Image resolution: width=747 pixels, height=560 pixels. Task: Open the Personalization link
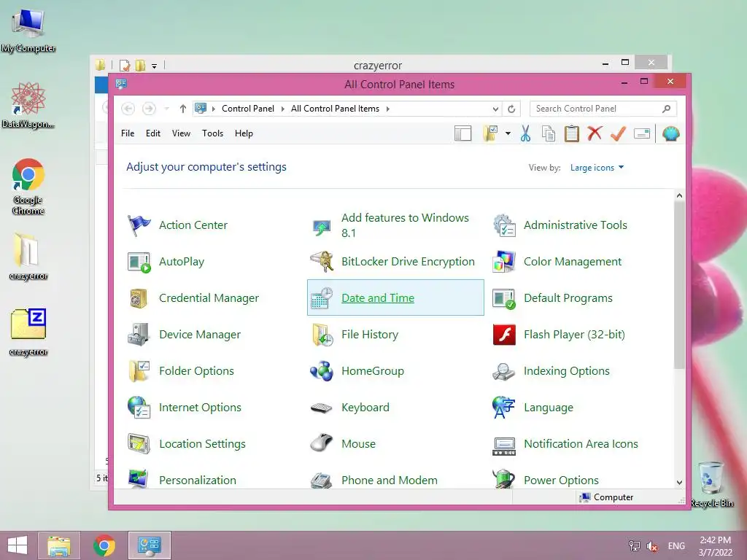click(x=198, y=480)
